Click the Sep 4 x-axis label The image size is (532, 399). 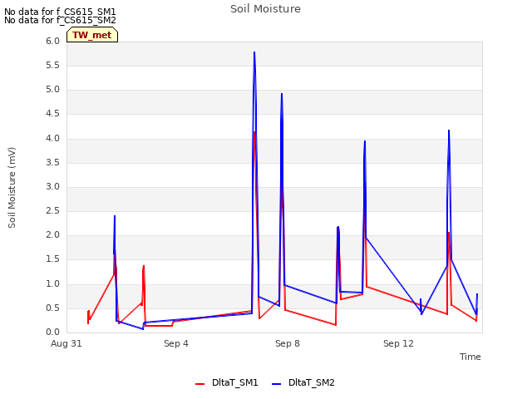pyautogui.click(x=175, y=343)
